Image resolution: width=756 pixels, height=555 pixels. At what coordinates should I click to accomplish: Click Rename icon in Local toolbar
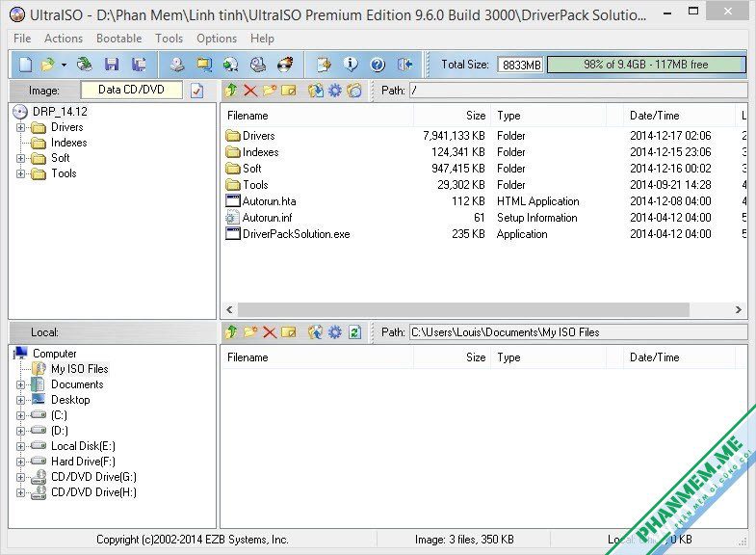coord(289,332)
